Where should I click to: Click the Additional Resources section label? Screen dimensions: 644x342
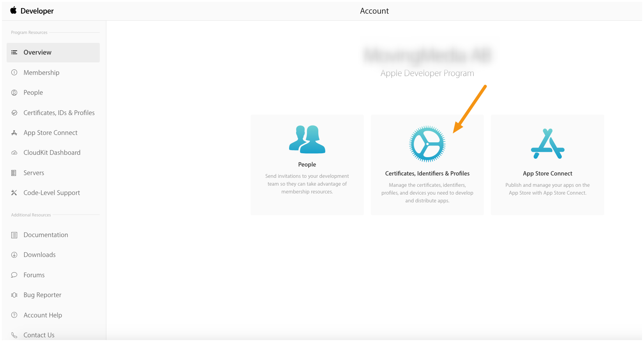coord(31,215)
